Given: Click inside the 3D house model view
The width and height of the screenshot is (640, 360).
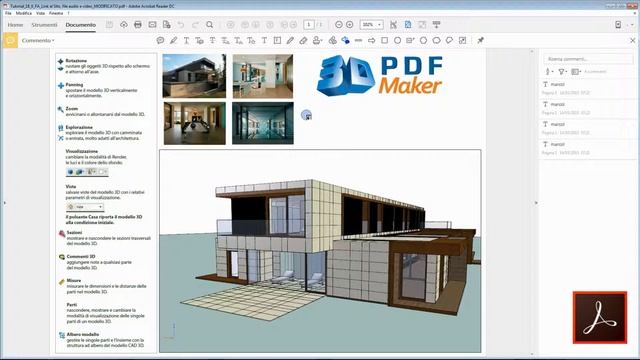Looking at the screenshot, I should coord(320,251).
